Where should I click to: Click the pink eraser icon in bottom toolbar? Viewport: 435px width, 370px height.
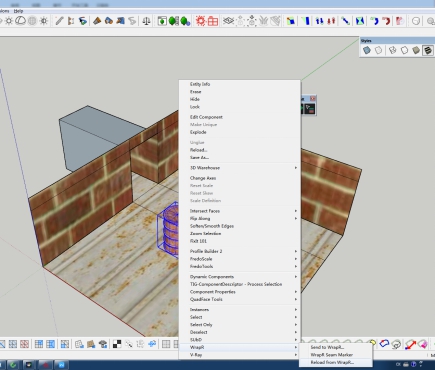pyautogui.click(x=422, y=344)
